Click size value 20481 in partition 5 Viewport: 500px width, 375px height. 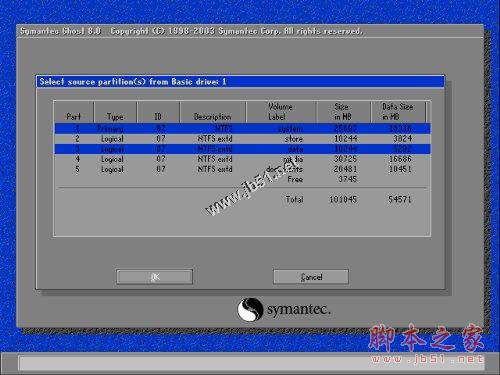coord(346,169)
